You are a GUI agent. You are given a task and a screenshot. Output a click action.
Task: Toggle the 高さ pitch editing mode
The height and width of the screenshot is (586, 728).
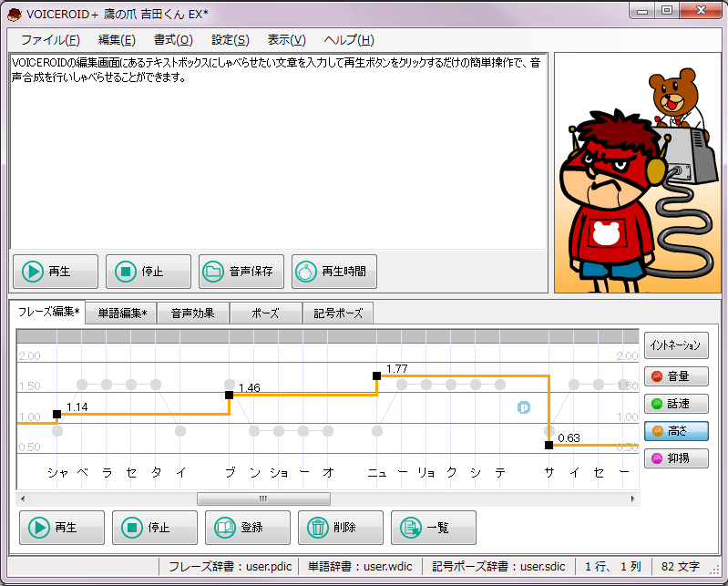tap(676, 431)
